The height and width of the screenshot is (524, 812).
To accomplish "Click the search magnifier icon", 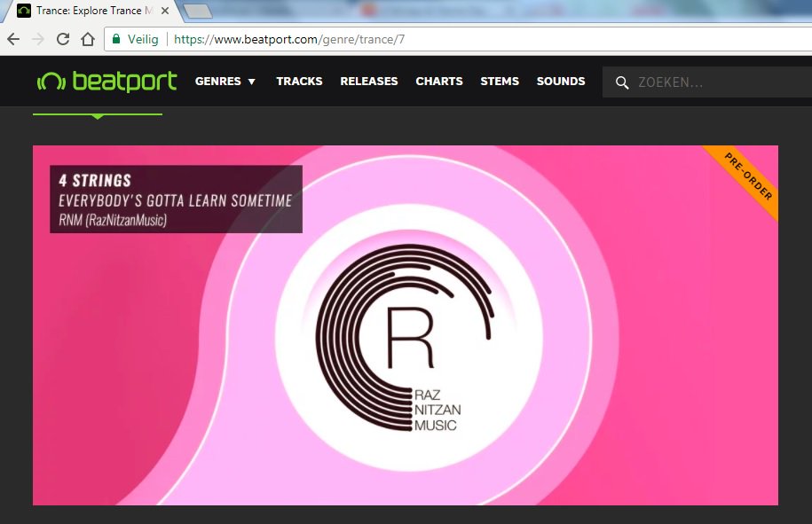I will (622, 82).
